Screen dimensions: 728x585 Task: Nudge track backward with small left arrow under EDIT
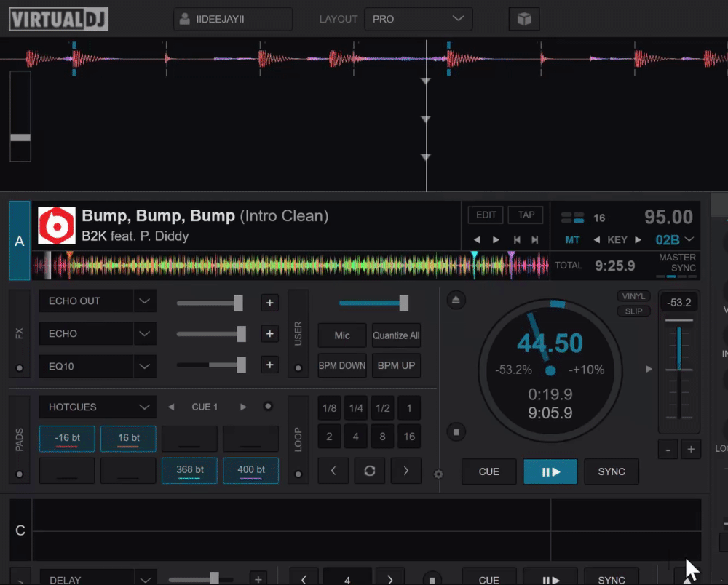(x=477, y=240)
